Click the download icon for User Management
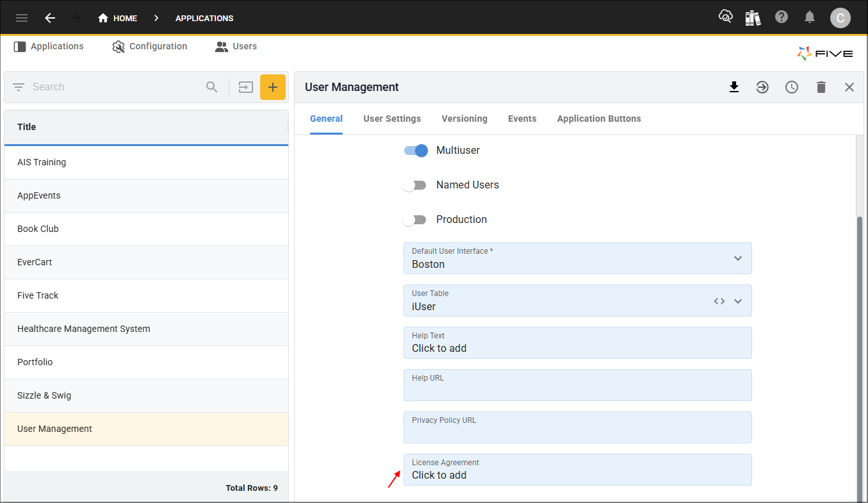This screenshot has width=868, height=503. [734, 87]
